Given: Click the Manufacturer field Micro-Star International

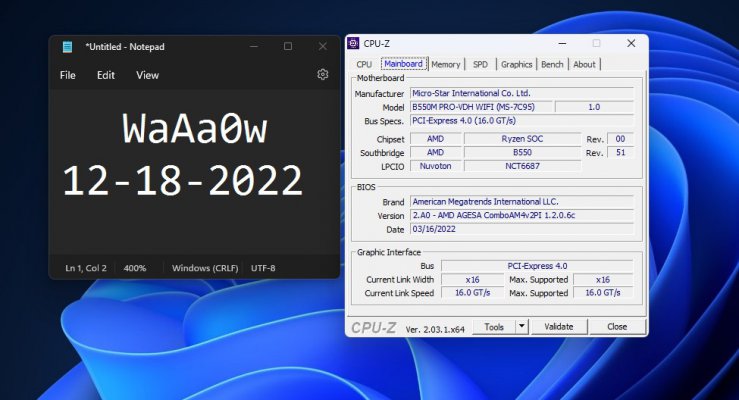Looking at the screenshot, I should click(x=522, y=93).
